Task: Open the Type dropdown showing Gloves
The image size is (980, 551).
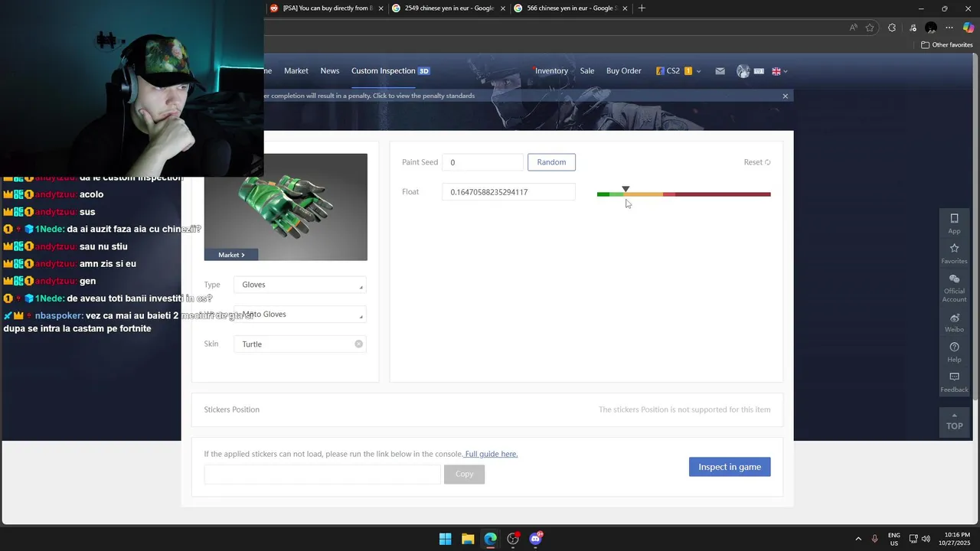Action: (299, 285)
